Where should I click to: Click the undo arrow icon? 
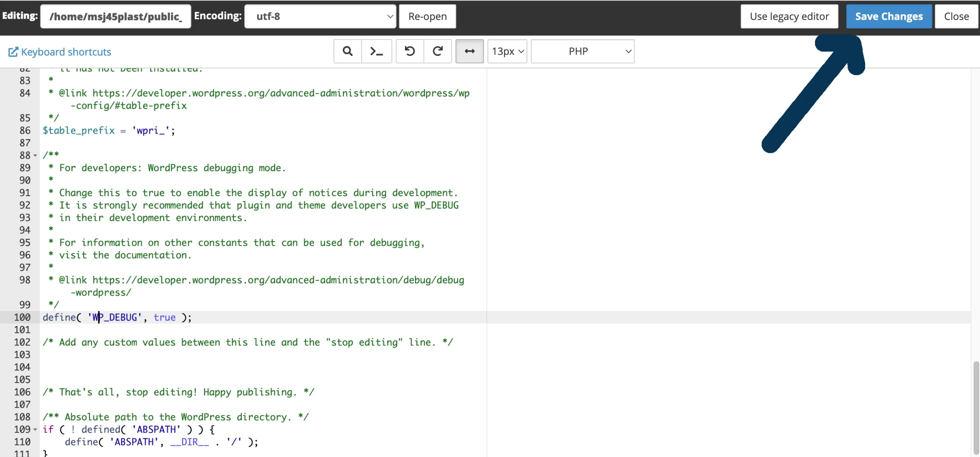(x=410, y=51)
